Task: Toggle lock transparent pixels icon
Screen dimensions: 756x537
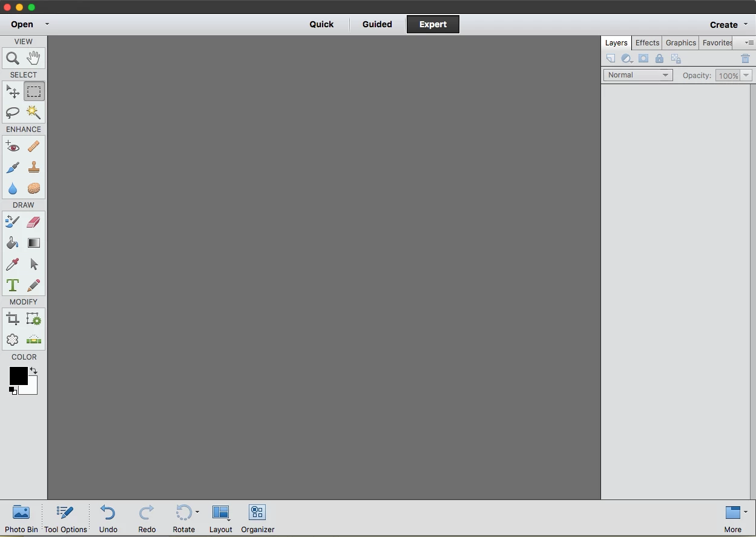Action: (x=676, y=59)
